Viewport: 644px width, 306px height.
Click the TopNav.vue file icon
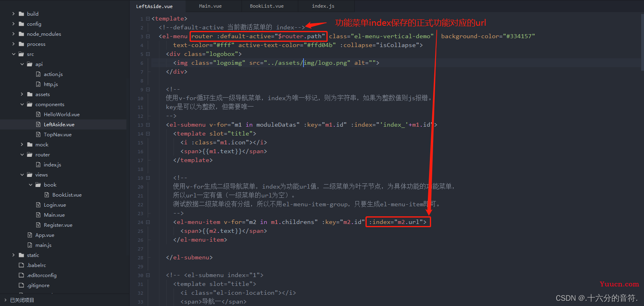tap(38, 134)
